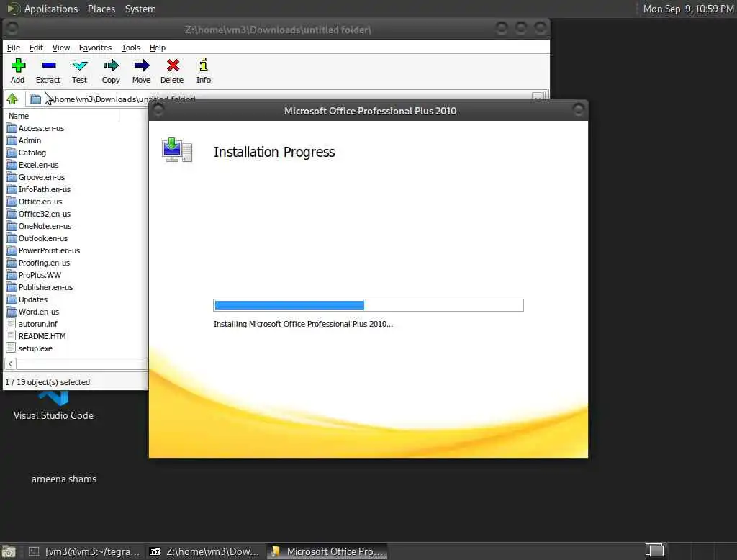This screenshot has height=560, width=737.
Task: Go up one folder with green arrow
Action: tap(12, 99)
